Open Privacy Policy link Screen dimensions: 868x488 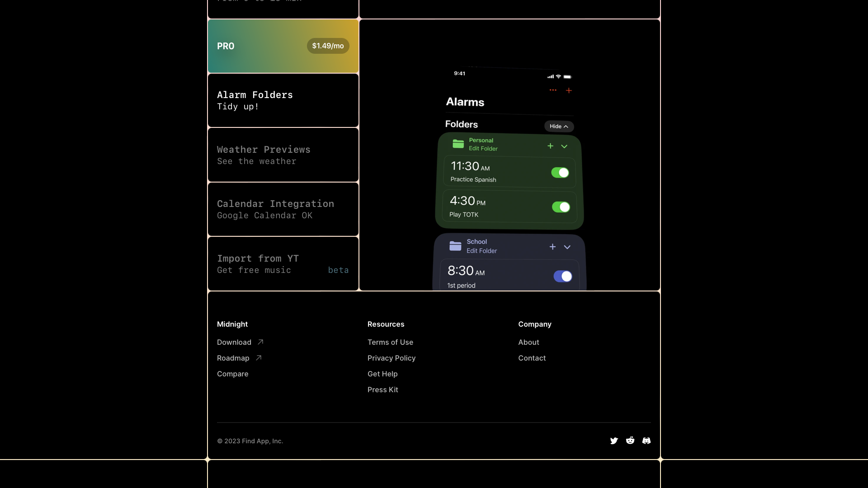tap(392, 358)
